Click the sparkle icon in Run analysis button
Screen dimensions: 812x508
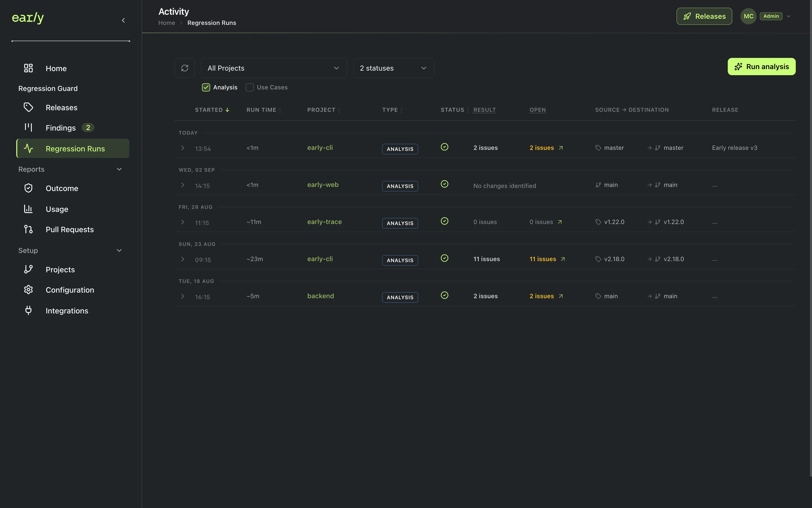pos(738,67)
